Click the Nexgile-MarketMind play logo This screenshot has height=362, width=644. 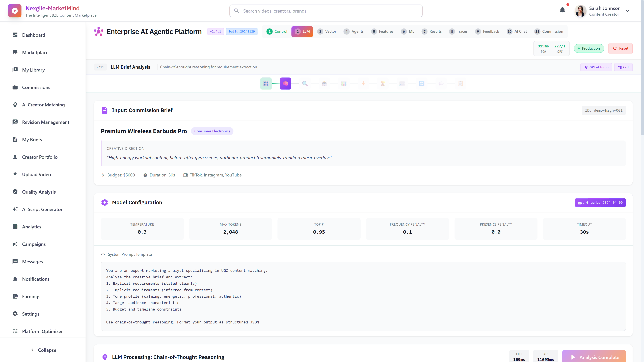(x=14, y=11)
